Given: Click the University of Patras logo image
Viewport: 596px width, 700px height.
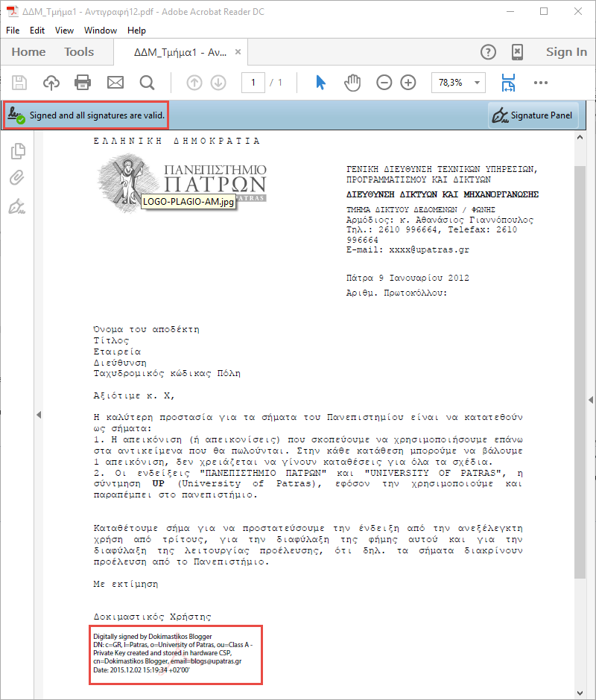Looking at the screenshot, I should (182, 184).
